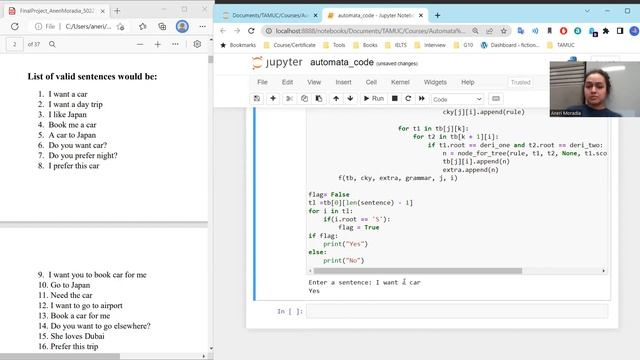Open Edge Favorites star icon
Viewport: 640px width, 360px height.
coord(142,27)
